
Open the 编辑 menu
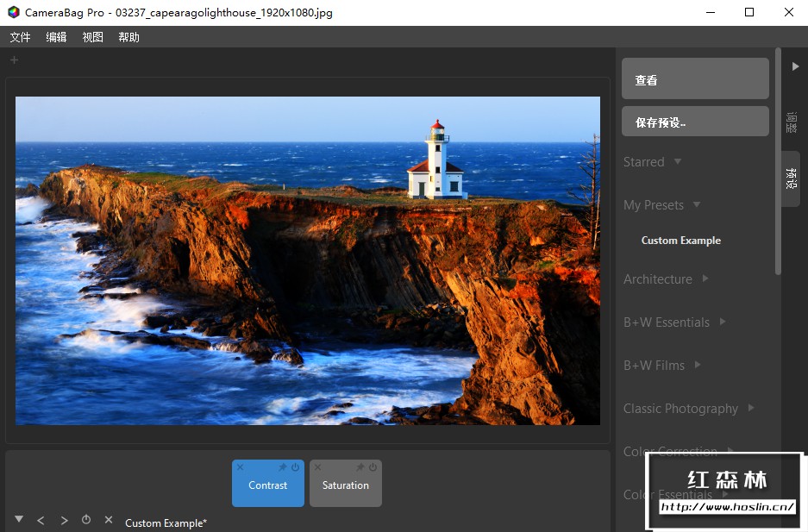(x=56, y=37)
